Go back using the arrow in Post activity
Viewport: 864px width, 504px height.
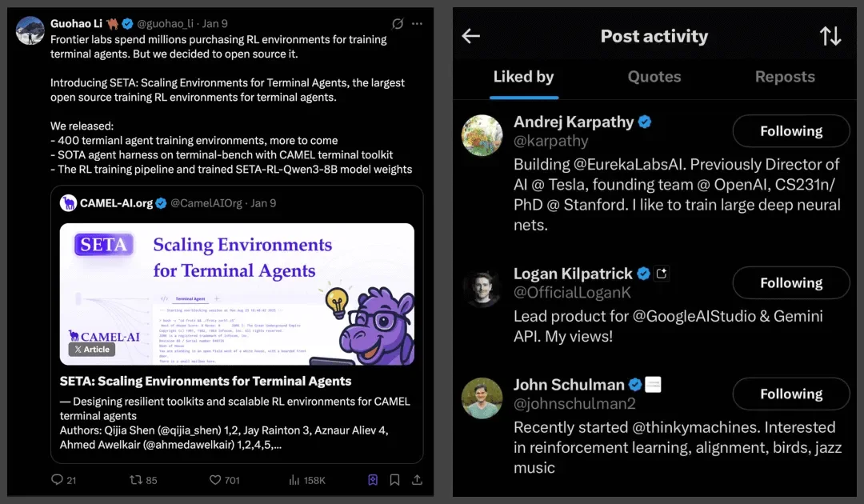tap(471, 36)
